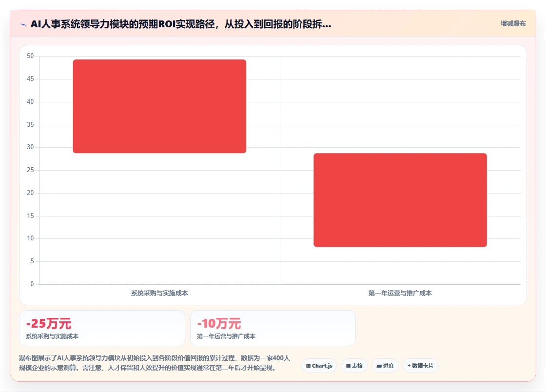This screenshot has width=546, height=392.
Task: Click the y-axis value 0
Action: tap(32, 284)
